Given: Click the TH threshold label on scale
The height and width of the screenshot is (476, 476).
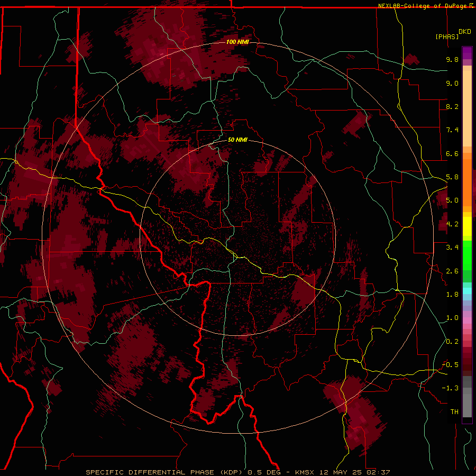Looking at the screenshot, I should [454, 412].
